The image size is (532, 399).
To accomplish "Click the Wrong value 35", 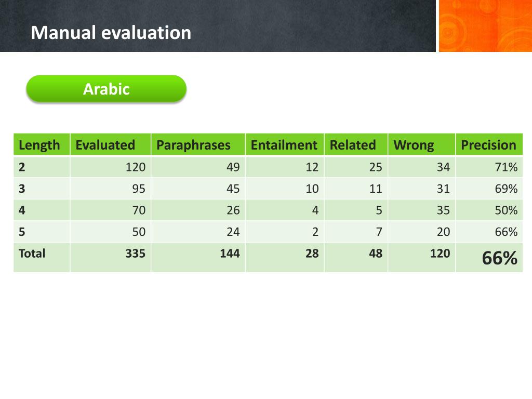I will tap(443, 210).
